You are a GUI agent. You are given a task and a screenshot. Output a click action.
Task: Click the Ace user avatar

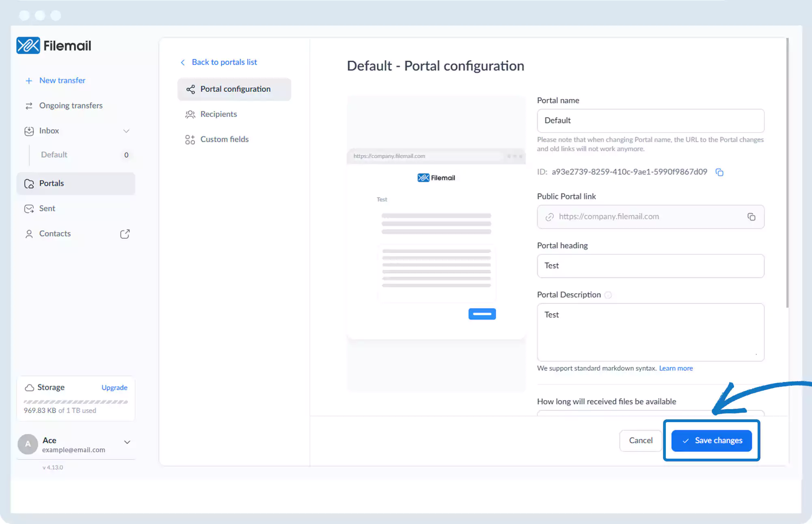(x=28, y=444)
